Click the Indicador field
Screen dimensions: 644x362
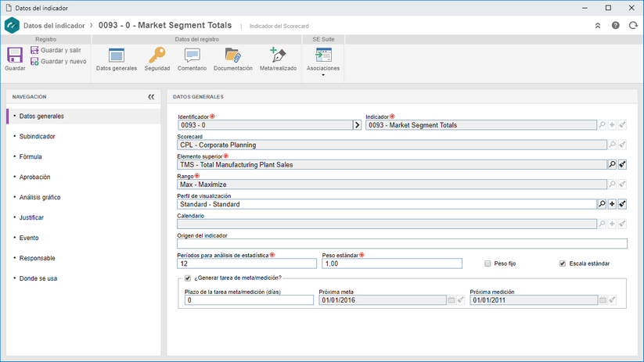click(481, 125)
